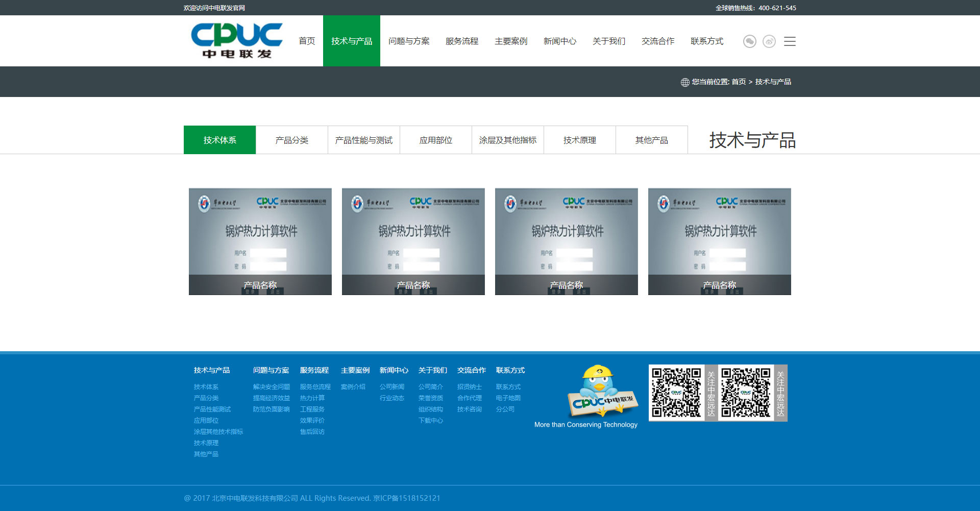The height and width of the screenshot is (511, 980).
Task: Open the first product thumbnail
Action: (260, 241)
